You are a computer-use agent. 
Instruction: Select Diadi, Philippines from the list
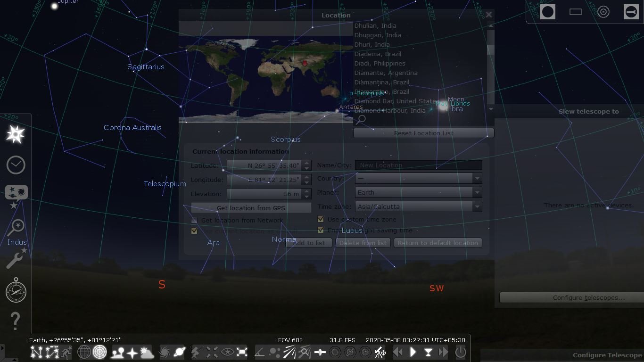pos(380,63)
